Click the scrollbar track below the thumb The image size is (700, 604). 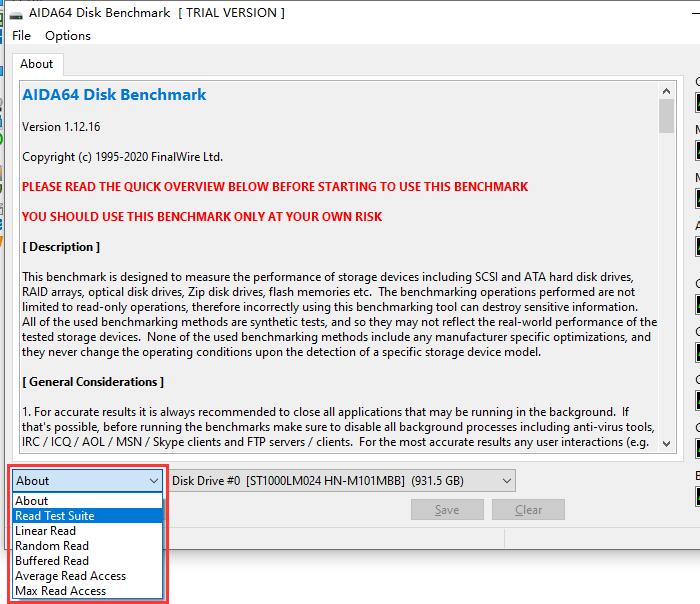tap(667, 300)
